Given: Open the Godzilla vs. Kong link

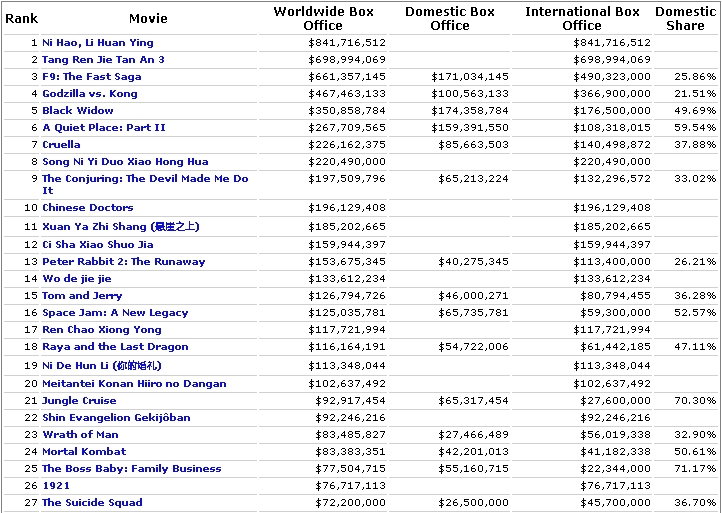Looking at the screenshot, I should pyautogui.click(x=90, y=94).
